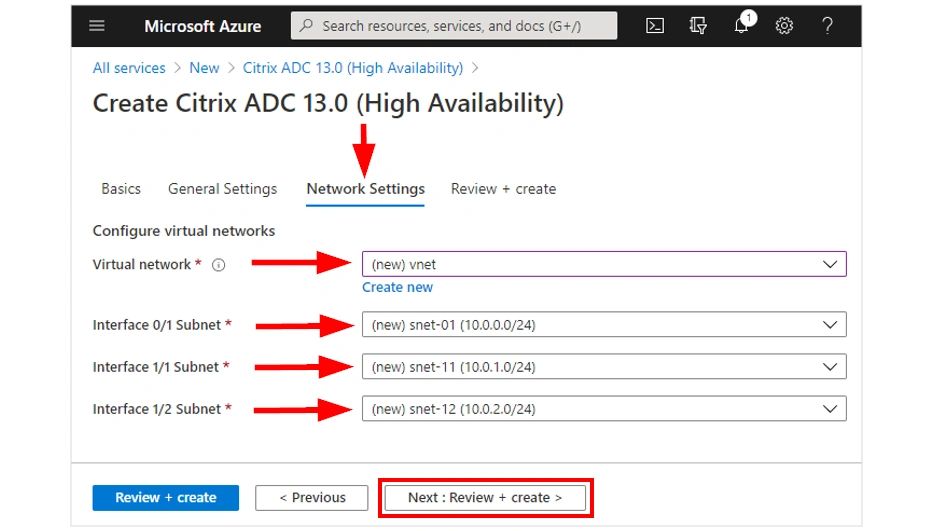Expand the Virtual network dropdown
The width and height of the screenshot is (935, 531).
pos(604,264)
